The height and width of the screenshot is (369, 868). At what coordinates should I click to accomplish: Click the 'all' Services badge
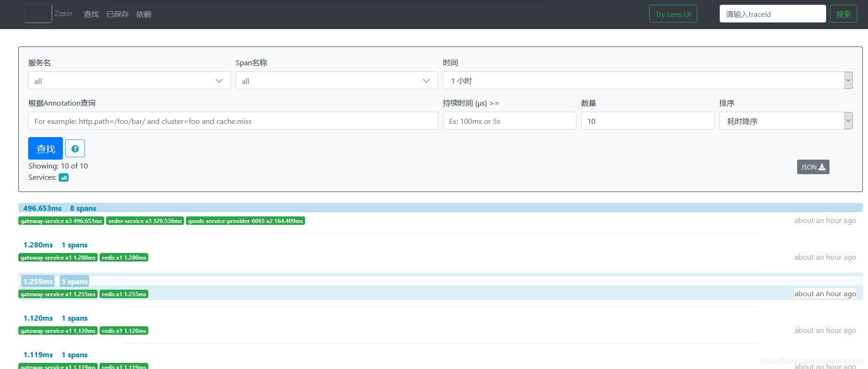tap(64, 177)
